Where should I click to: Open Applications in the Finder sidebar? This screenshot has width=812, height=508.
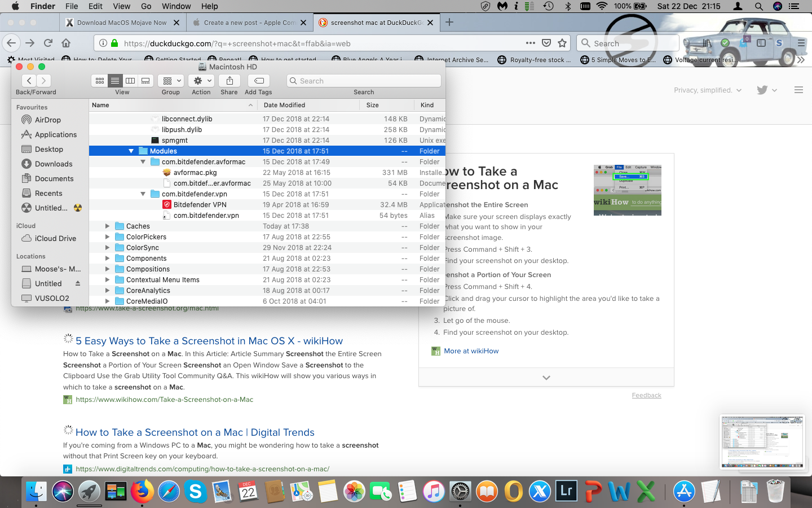pyautogui.click(x=55, y=134)
